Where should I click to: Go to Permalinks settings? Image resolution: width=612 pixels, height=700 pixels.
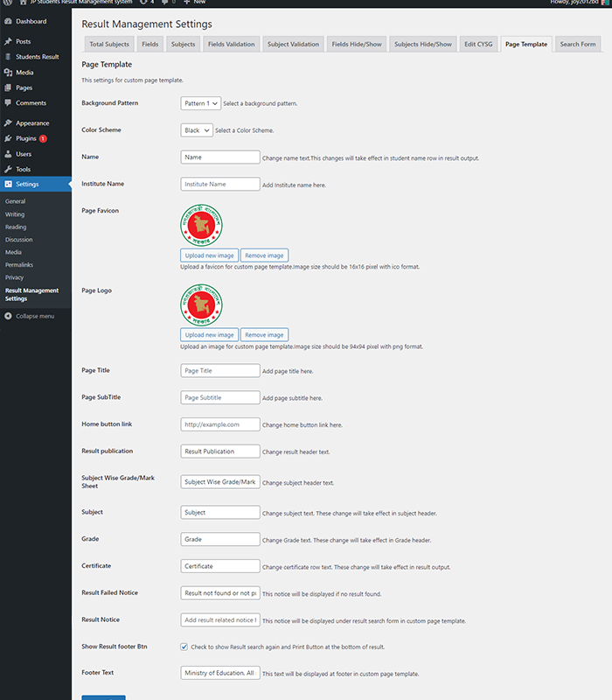tap(19, 263)
